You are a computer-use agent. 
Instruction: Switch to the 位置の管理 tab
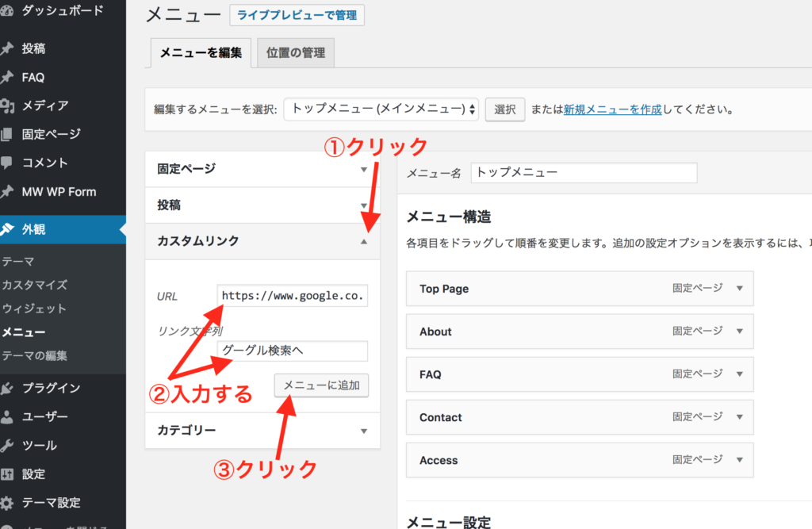coord(296,53)
